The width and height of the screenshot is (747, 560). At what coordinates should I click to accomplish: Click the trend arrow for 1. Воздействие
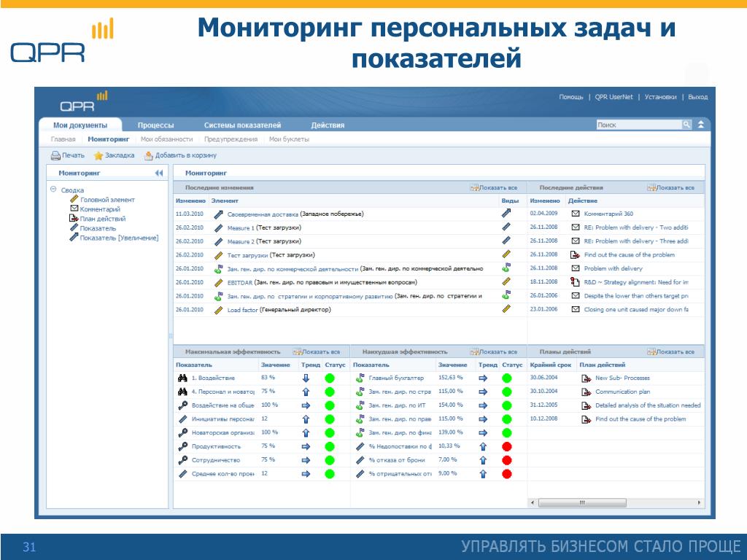306,378
